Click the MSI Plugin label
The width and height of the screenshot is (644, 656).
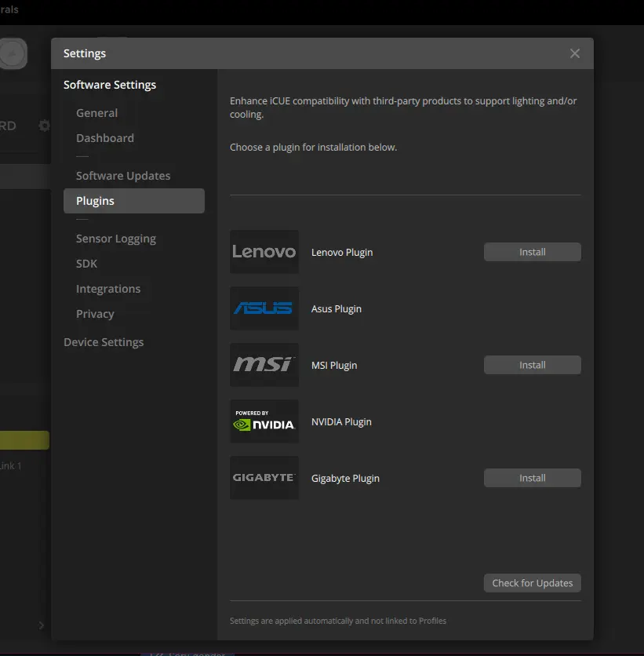(334, 365)
